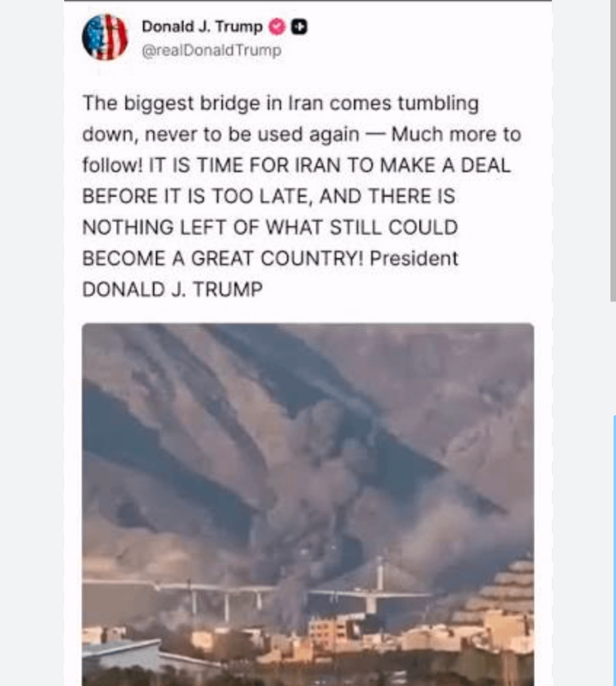
Task: Click "Much more to" phrase in post
Action: [456, 134]
